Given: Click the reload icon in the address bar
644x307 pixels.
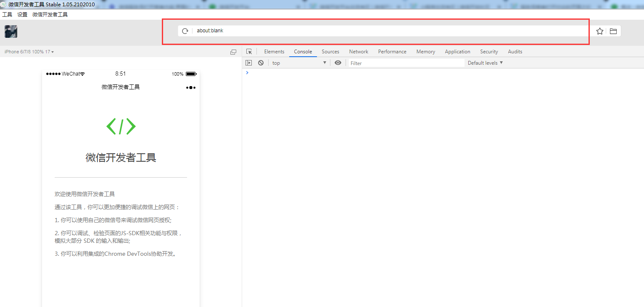Looking at the screenshot, I should [x=185, y=31].
